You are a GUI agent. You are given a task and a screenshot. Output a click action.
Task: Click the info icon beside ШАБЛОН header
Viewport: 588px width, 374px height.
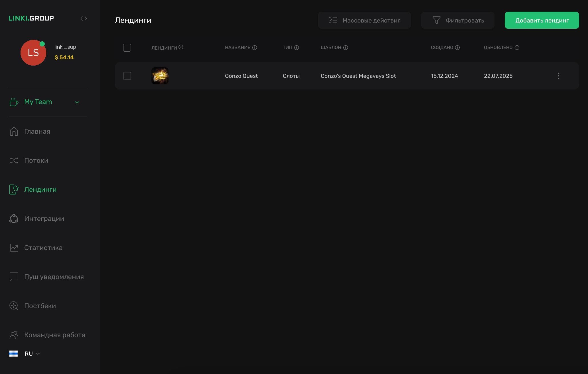tap(346, 48)
